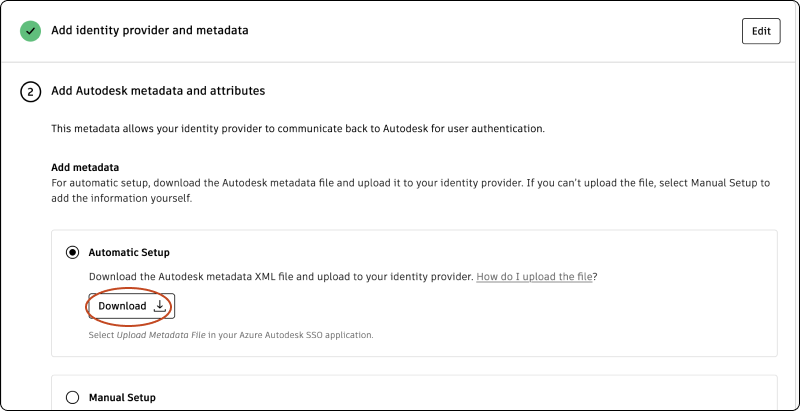
Task: Select the Automatic Setup radio button
Action: pyautogui.click(x=72, y=253)
